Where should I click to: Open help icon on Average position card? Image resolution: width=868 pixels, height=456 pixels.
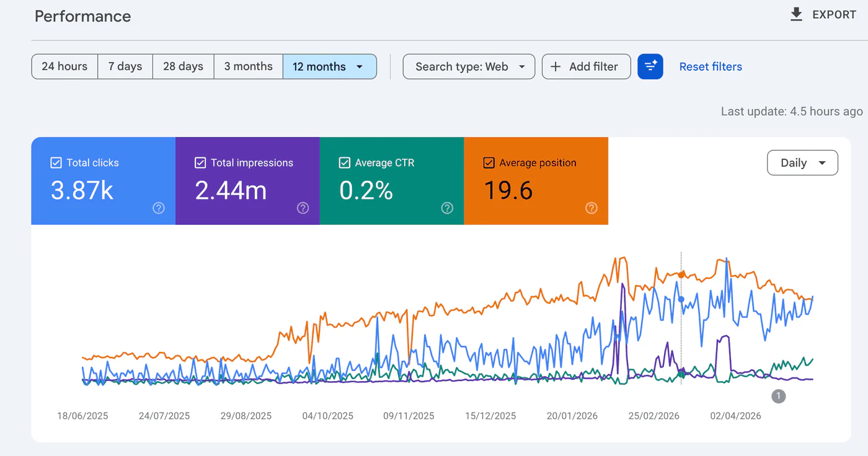click(591, 208)
